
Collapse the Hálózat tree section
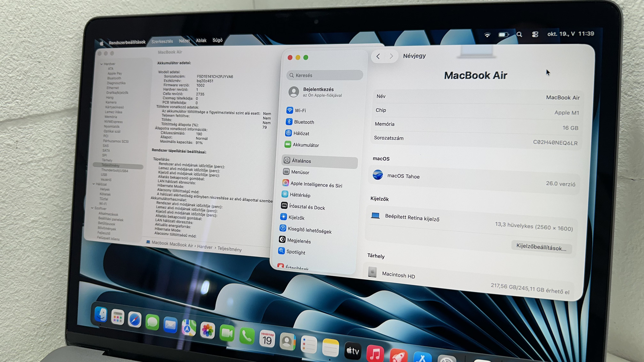[x=94, y=184]
